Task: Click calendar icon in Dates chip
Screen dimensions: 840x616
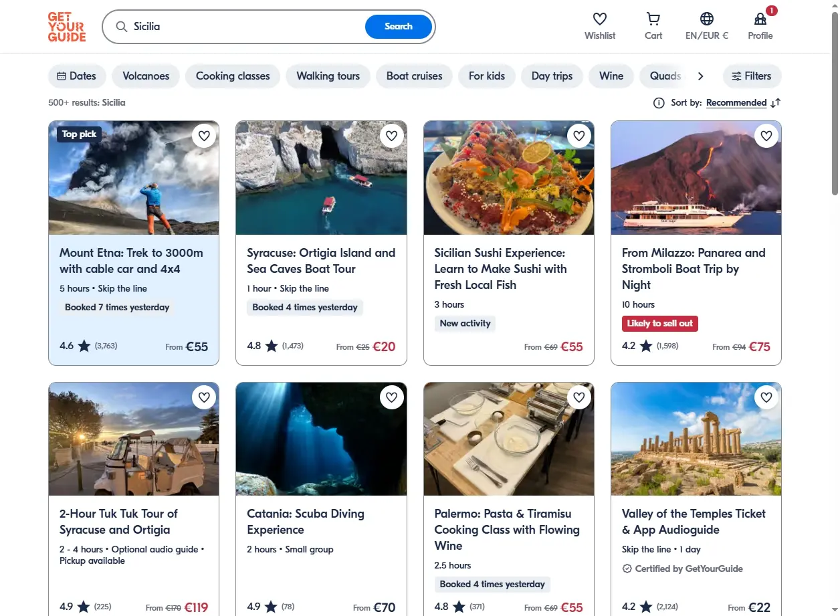Action: pos(62,76)
